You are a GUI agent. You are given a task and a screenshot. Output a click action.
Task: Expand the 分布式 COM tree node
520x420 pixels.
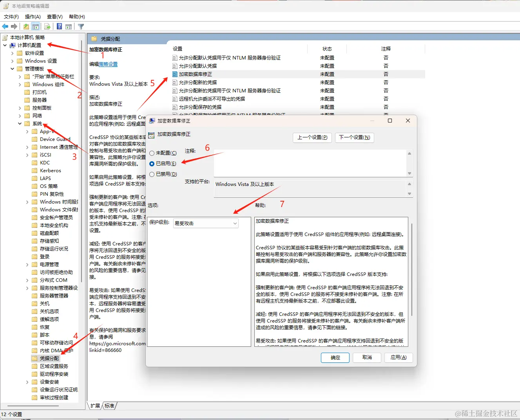coord(27,280)
